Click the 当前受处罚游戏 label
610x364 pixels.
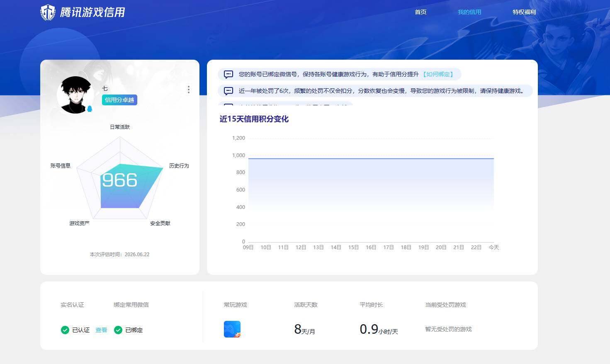point(445,305)
